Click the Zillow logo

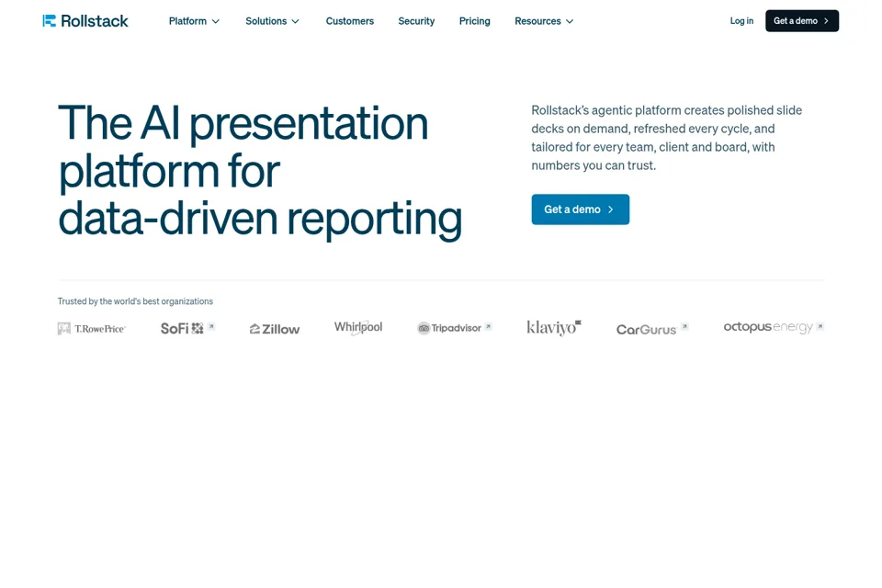[275, 329]
